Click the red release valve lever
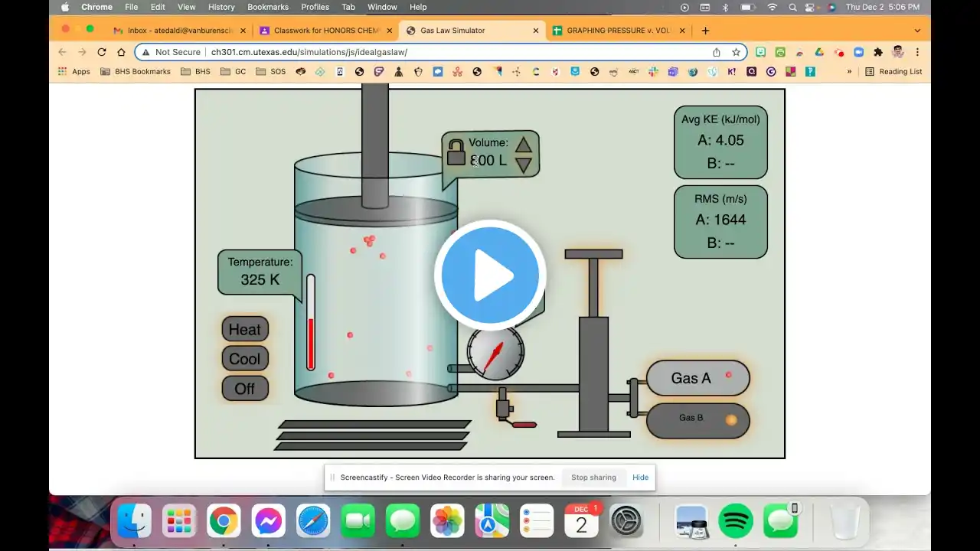The width and height of the screenshot is (980, 551). [524, 425]
